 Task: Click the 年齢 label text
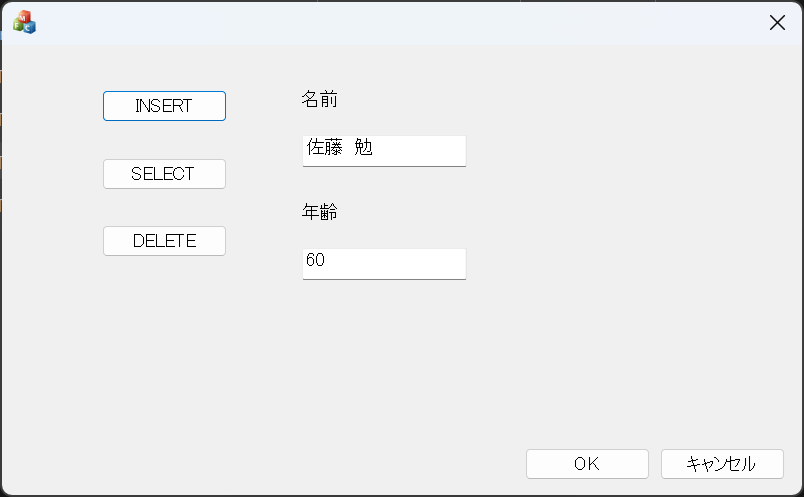point(319,212)
